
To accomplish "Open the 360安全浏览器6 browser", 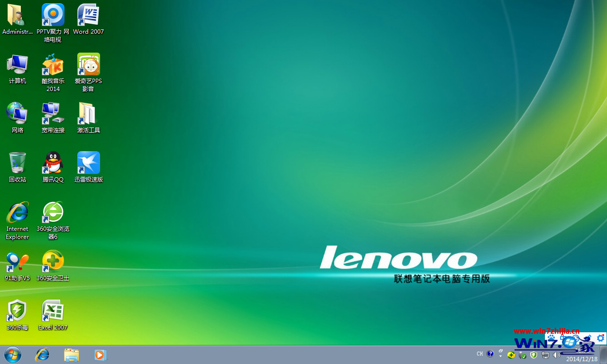I will pyautogui.click(x=53, y=212).
